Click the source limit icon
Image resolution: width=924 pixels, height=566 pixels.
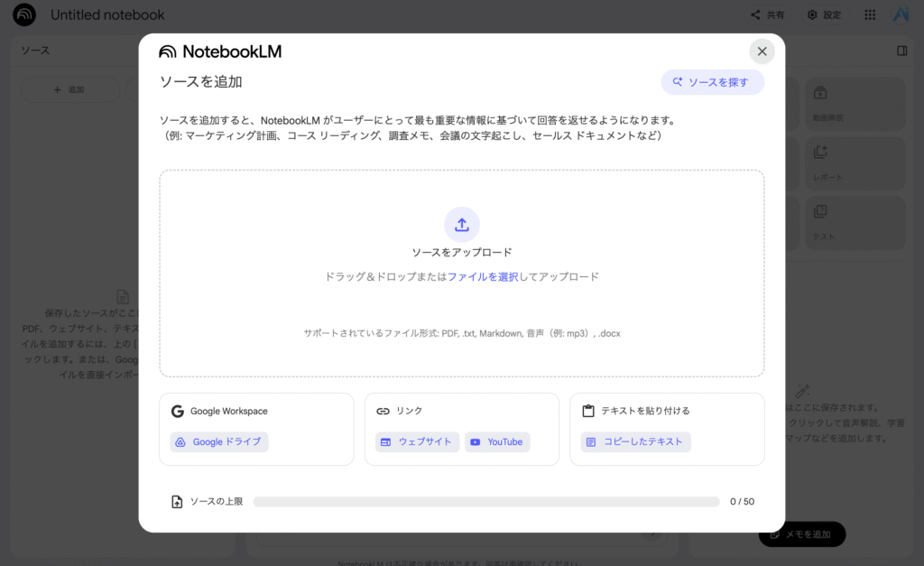(178, 502)
